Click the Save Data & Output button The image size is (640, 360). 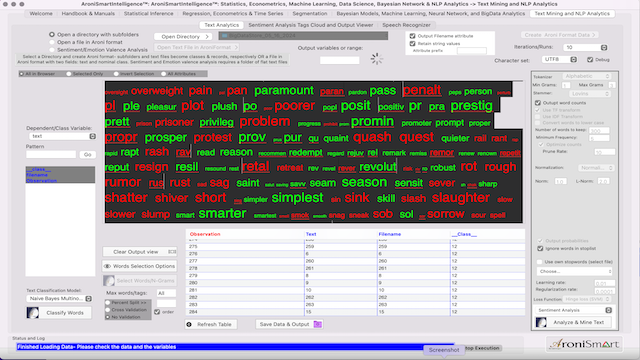289,324
